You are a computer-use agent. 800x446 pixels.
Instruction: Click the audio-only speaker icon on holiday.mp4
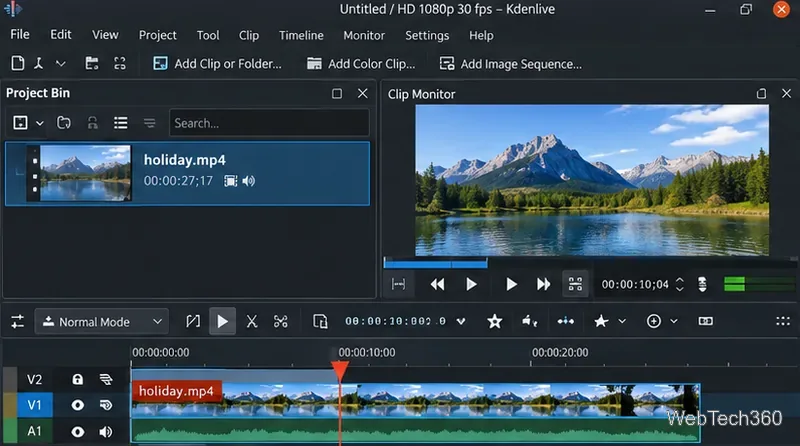tap(249, 181)
